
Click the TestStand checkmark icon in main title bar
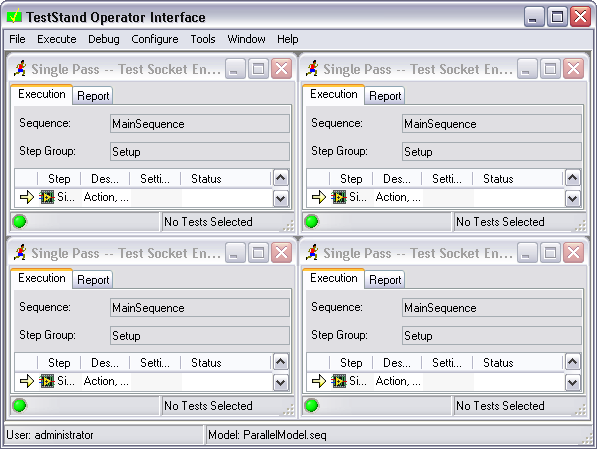pos(14,16)
